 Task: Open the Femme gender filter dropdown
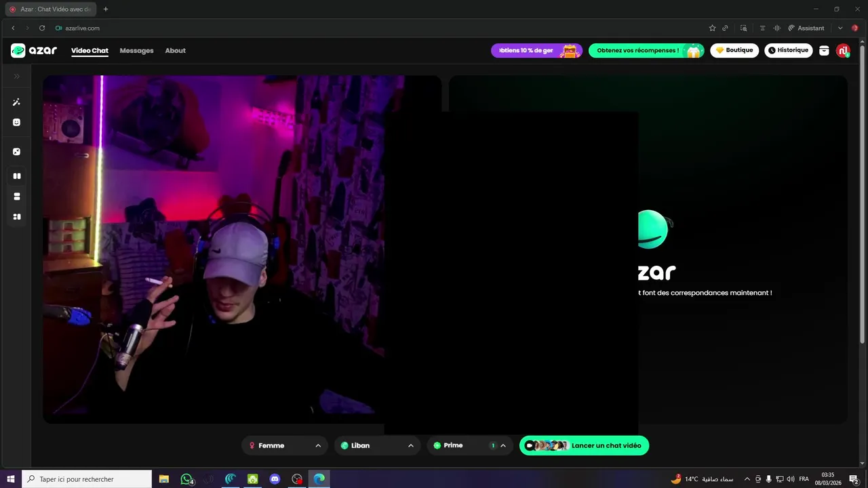point(285,445)
